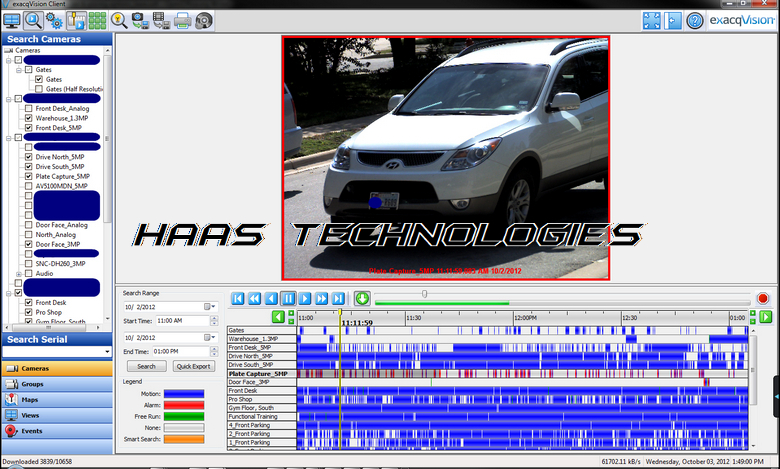Open the start date calendar dropdown
The width and height of the screenshot is (780, 469).
pyautogui.click(x=209, y=307)
